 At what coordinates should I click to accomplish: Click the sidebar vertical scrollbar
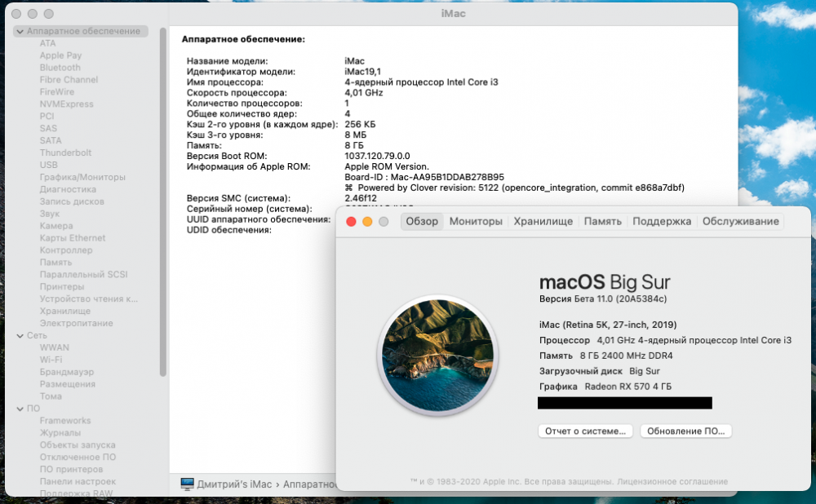coord(163,201)
